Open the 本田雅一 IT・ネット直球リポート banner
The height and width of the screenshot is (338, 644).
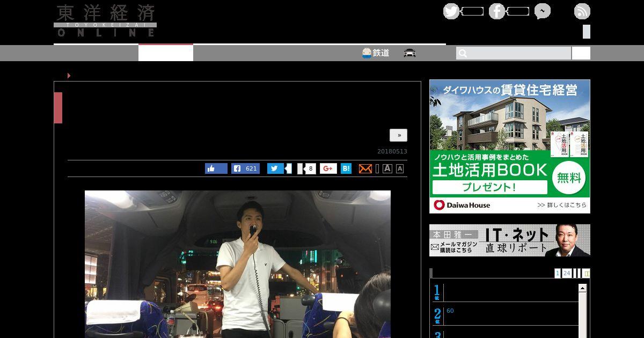(510, 240)
